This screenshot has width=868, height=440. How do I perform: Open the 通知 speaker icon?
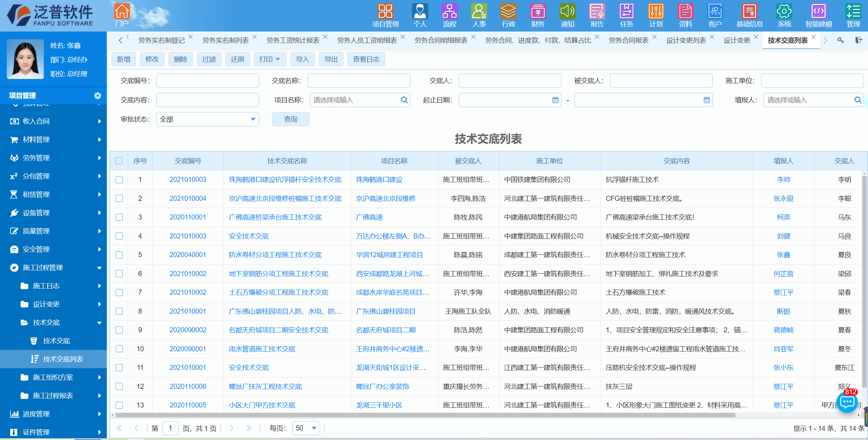(x=567, y=12)
